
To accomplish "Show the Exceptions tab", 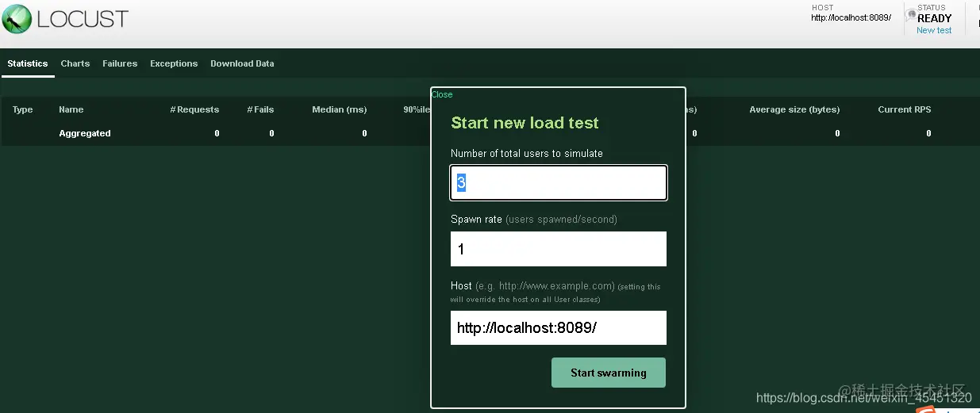I will click(174, 63).
